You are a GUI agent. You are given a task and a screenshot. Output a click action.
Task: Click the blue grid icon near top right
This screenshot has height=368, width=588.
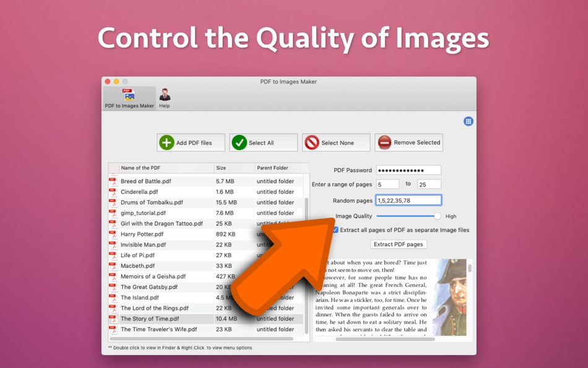point(468,121)
